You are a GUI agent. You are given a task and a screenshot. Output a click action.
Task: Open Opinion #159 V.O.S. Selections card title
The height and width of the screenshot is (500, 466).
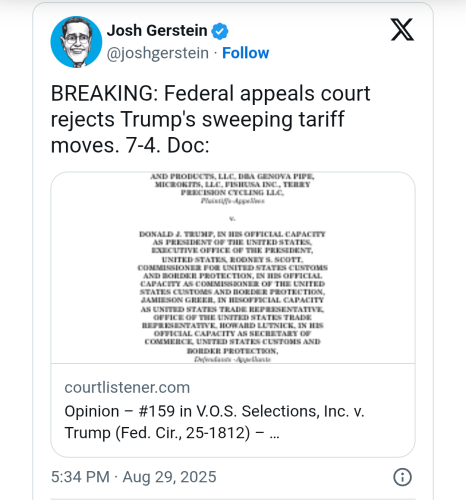click(214, 422)
